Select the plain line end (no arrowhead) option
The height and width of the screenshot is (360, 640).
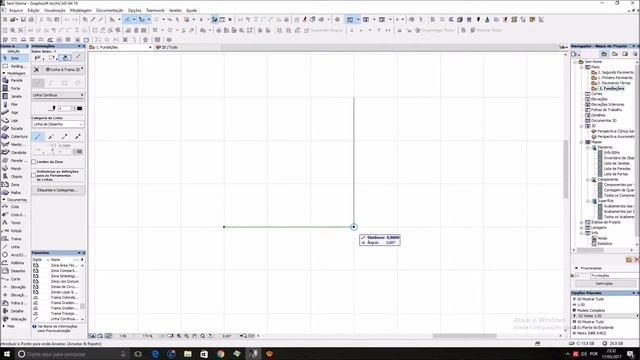point(38,136)
